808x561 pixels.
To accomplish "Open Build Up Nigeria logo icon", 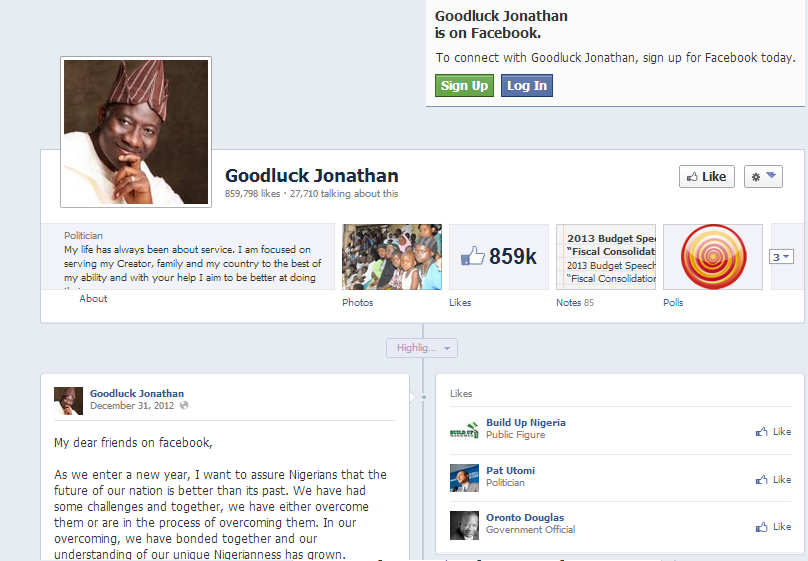I will [464, 431].
